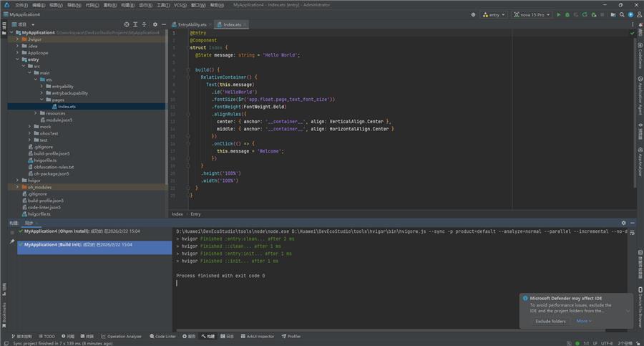Screen dimensions: 644x346
Task: Open the nova 15 Pro device dropdown
Action: pyautogui.click(x=532, y=14)
